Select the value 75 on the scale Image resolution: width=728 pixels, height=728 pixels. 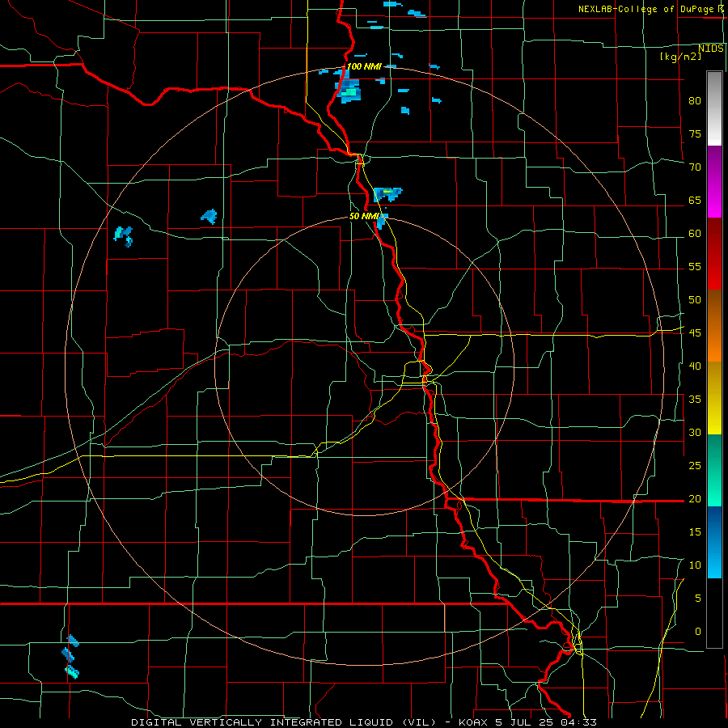click(x=695, y=133)
